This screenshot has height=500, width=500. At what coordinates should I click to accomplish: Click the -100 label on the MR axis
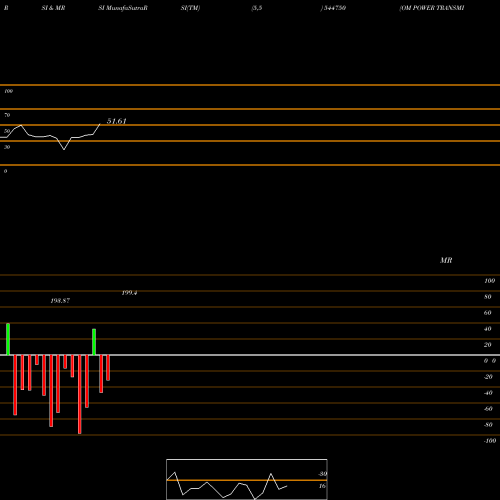click(490, 441)
